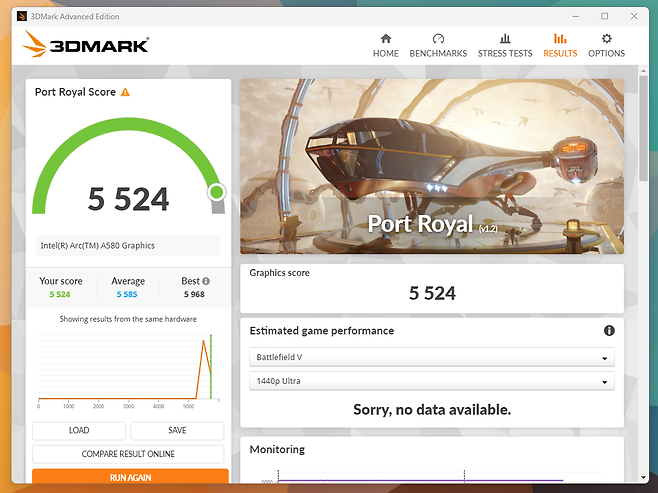
Task: Select the STRESS TESTS tab label
Action: pos(505,54)
